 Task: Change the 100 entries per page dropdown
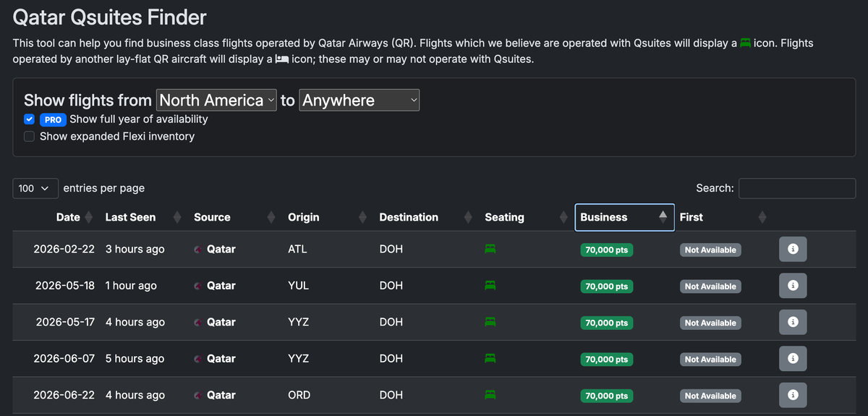point(35,188)
